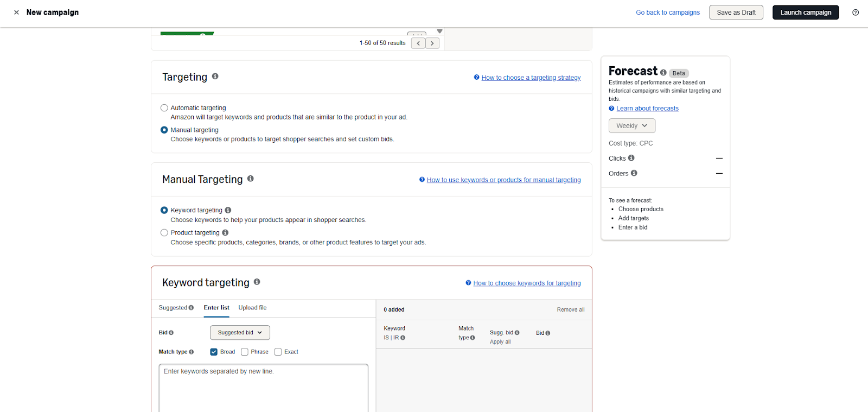Click info icon on Suggested tab
Viewport: 868px width, 412px height.
(x=191, y=308)
